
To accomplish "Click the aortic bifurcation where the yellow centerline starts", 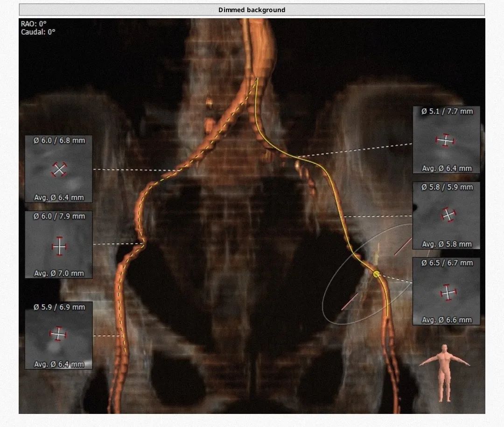I will tap(256, 78).
